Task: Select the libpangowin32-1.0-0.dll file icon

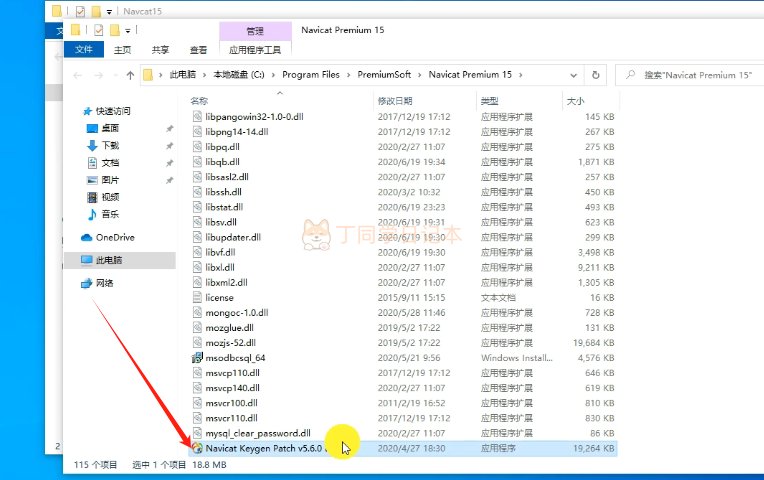Action: point(197,116)
